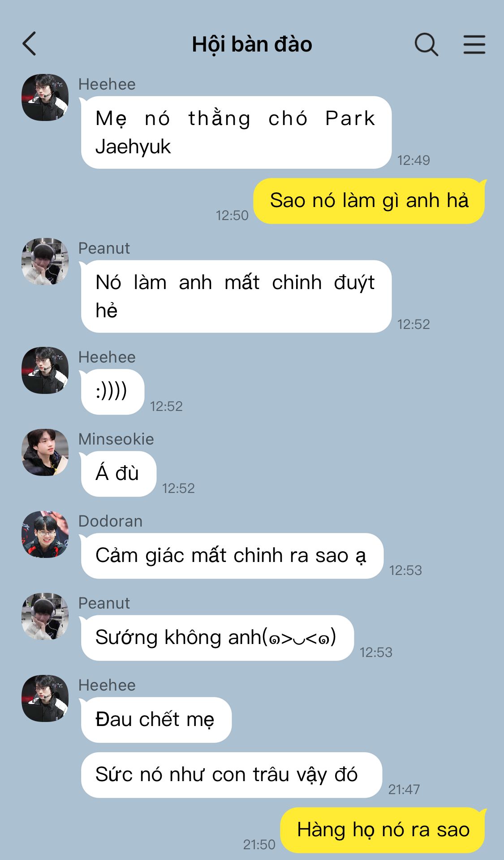Open the search magnifier icon
This screenshot has height=860, width=504.
click(x=426, y=44)
